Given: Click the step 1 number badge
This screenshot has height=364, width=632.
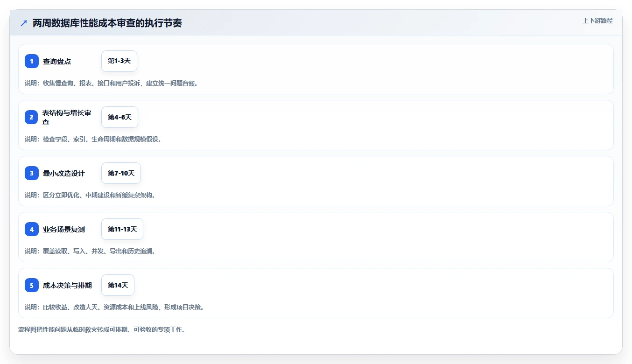Looking at the screenshot, I should 32,61.
